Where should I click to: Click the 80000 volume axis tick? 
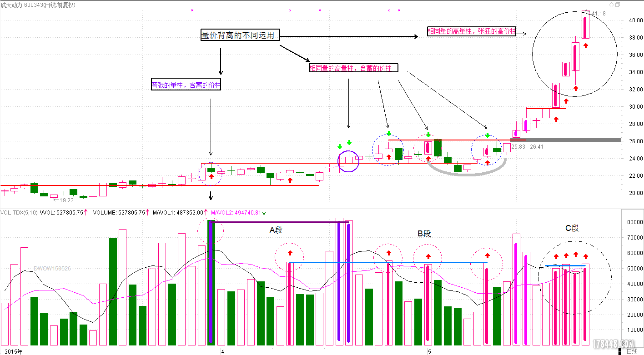click(635, 222)
